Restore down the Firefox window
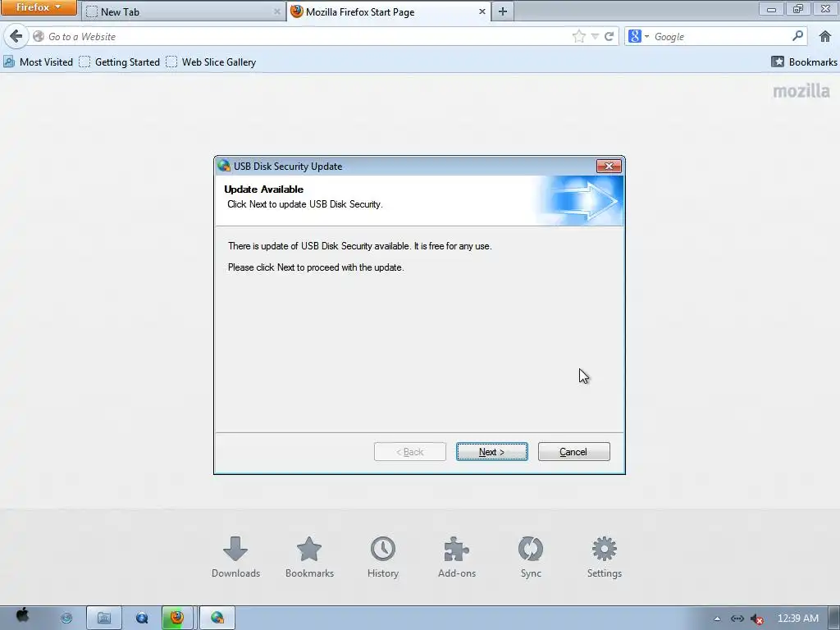 tap(798, 8)
